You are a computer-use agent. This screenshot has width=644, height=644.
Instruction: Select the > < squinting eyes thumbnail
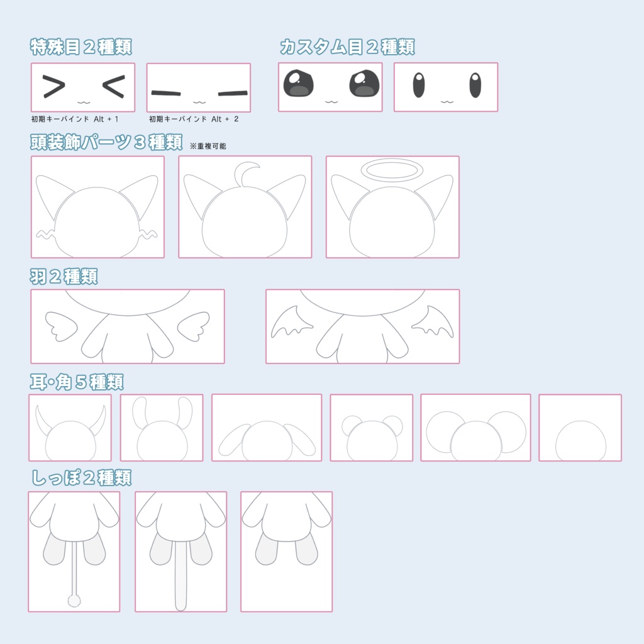point(83,87)
